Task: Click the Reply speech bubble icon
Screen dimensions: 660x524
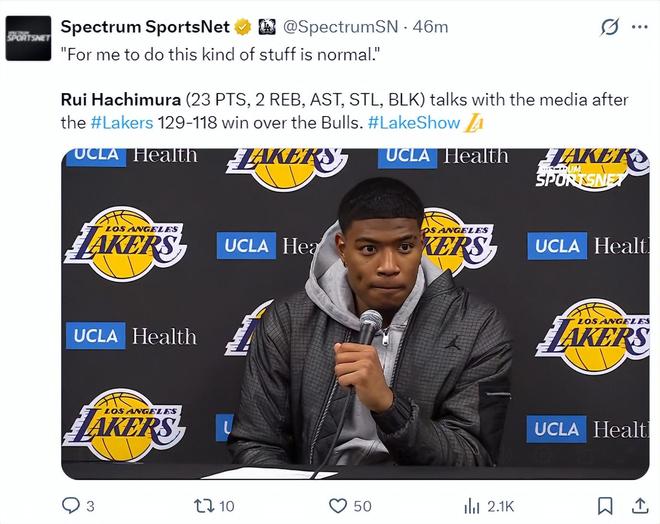Action: tap(72, 506)
